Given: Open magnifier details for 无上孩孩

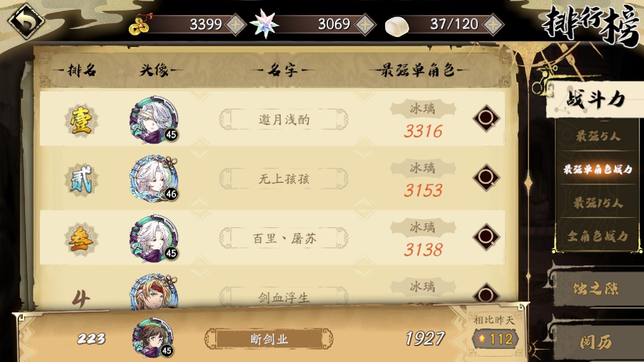Looking at the screenshot, I should (486, 177).
